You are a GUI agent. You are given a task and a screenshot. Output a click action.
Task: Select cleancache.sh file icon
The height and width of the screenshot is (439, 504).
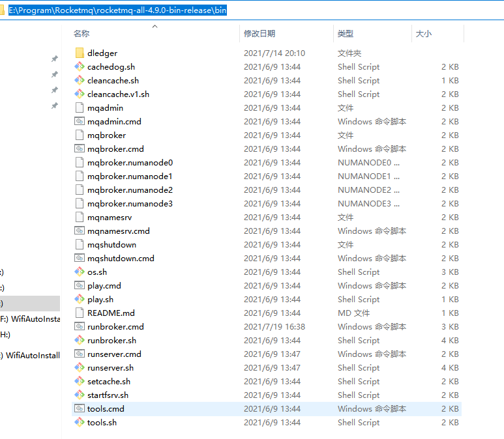pyautogui.click(x=80, y=80)
